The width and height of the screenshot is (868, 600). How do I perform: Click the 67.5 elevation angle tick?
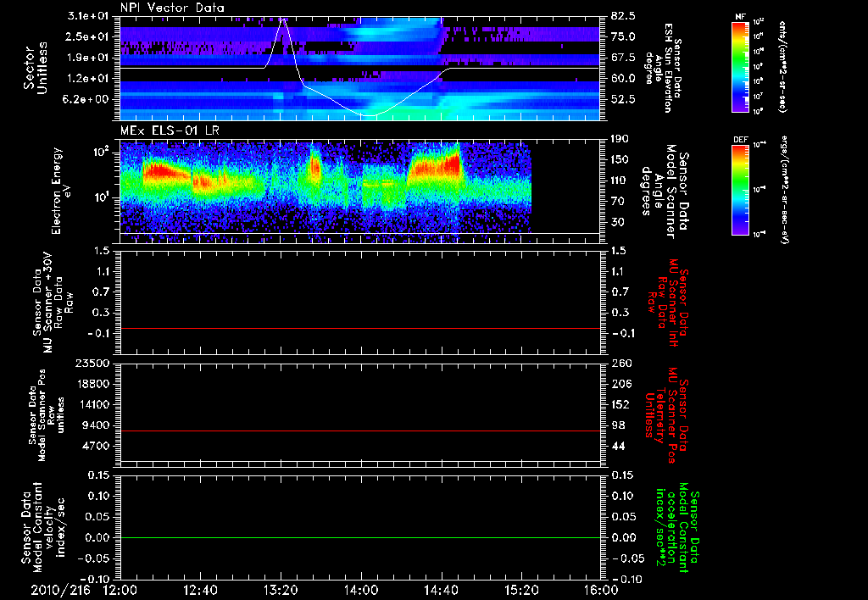(x=623, y=58)
